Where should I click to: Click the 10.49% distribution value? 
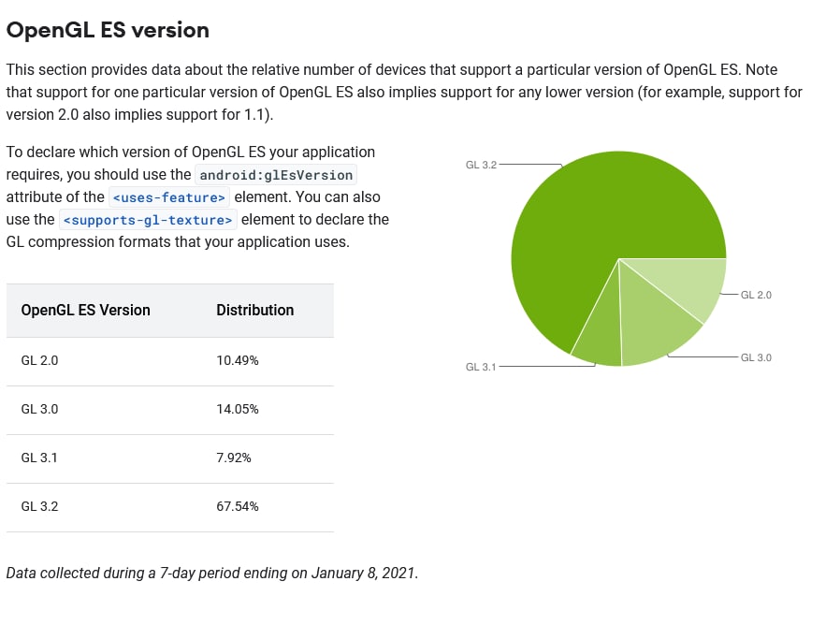click(238, 360)
